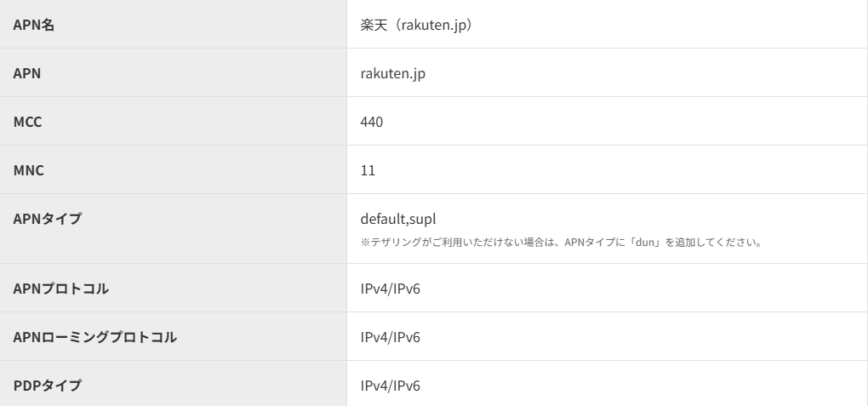Click the APNローミングプロトコル row label

[x=95, y=337]
